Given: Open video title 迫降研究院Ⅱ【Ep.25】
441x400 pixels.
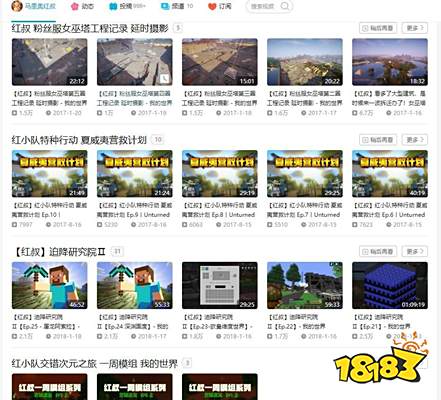Looking at the screenshot, I should [x=46, y=321].
